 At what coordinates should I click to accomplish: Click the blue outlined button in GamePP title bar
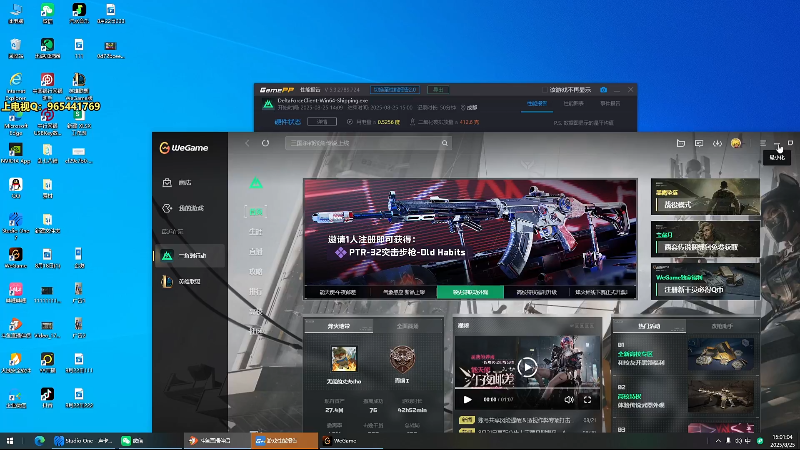pyautogui.click(x=395, y=90)
